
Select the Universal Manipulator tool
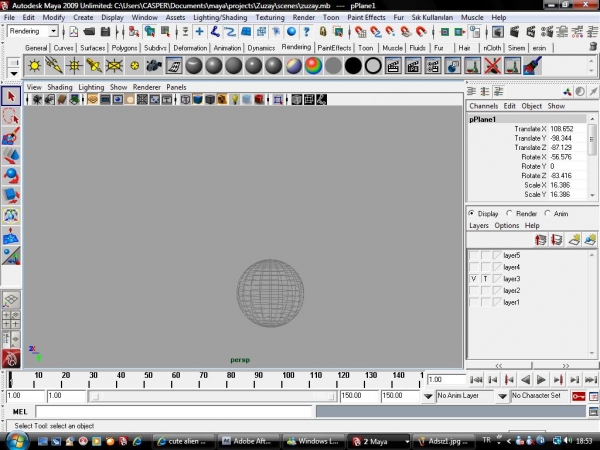pyautogui.click(x=11, y=215)
